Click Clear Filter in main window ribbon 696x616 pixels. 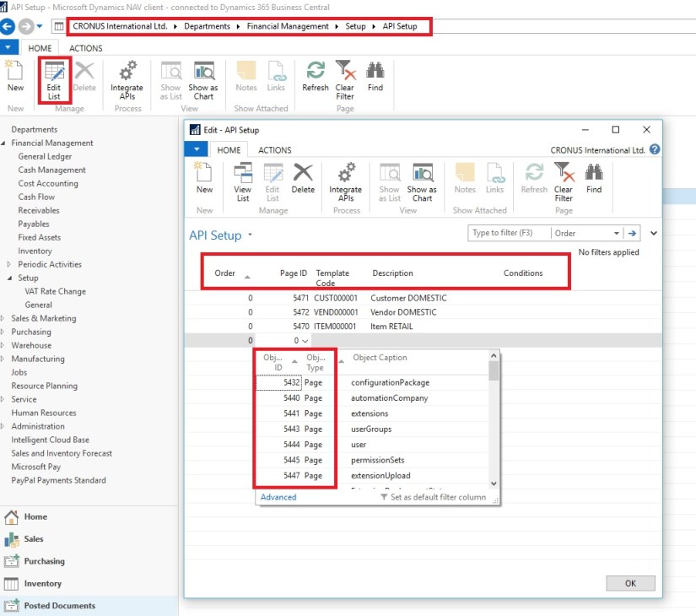tap(345, 80)
